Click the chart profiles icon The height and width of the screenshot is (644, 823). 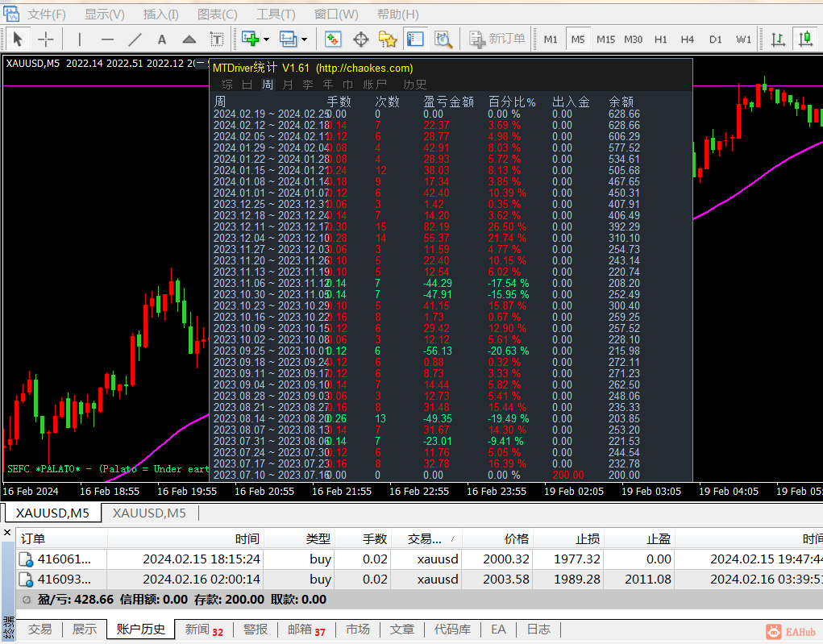coord(288,39)
